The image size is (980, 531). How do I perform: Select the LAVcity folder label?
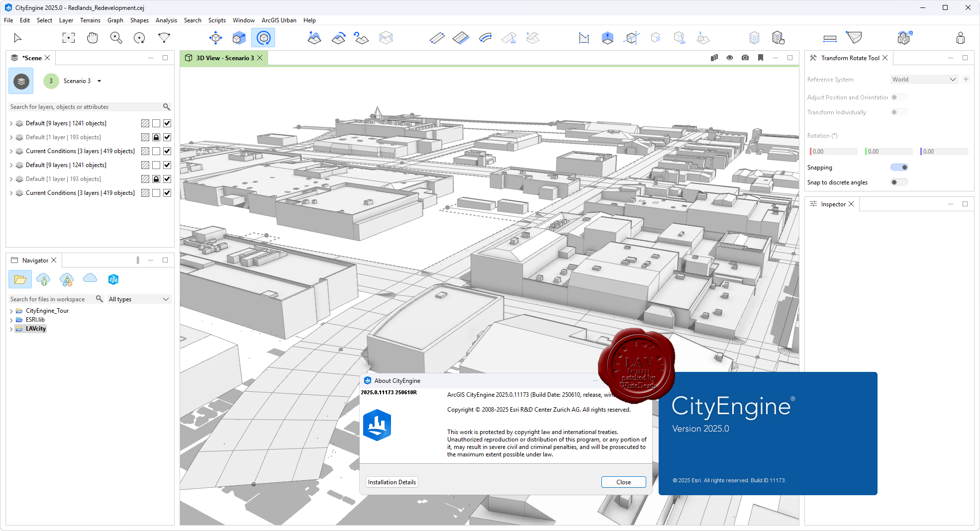[x=36, y=329]
